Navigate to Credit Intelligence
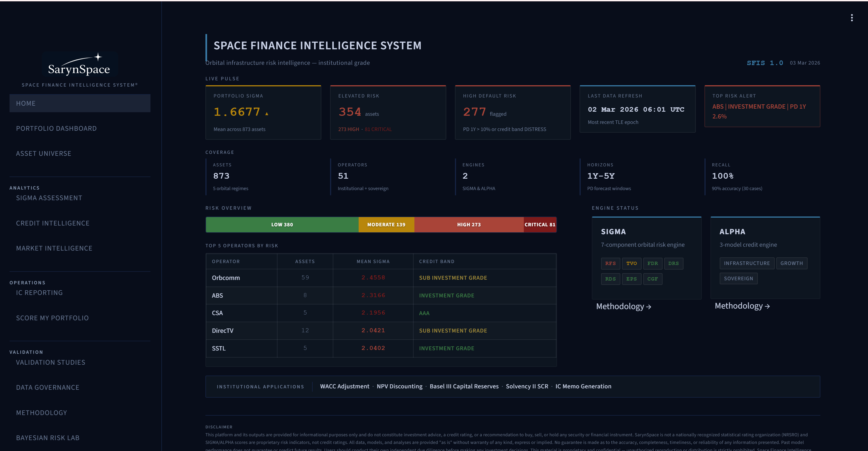Screen dimensions: 868x451 pyautogui.click(x=53, y=223)
